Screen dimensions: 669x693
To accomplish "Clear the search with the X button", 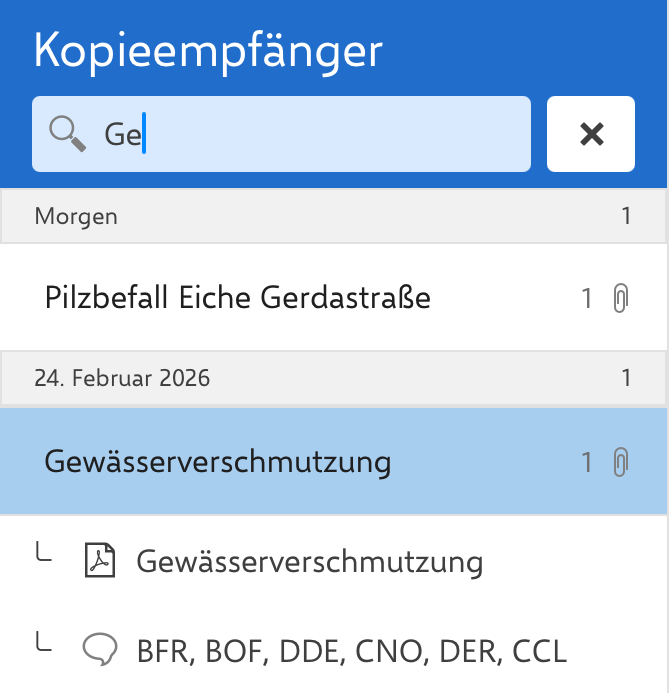I will (591, 134).
